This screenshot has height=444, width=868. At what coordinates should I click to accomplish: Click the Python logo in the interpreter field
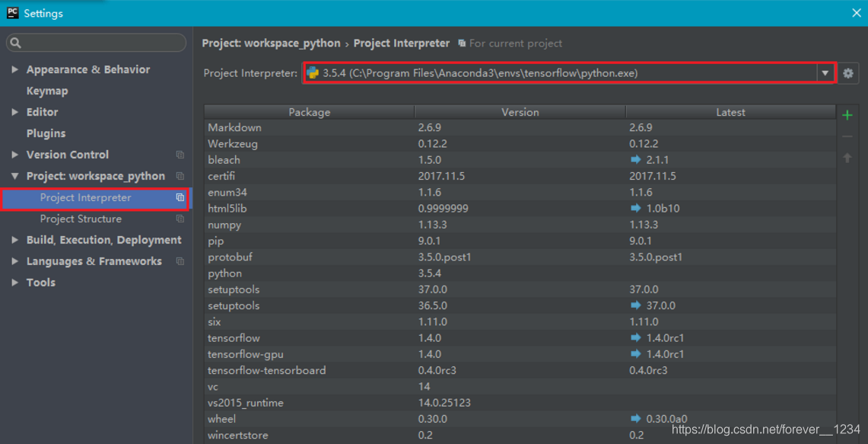(x=313, y=73)
